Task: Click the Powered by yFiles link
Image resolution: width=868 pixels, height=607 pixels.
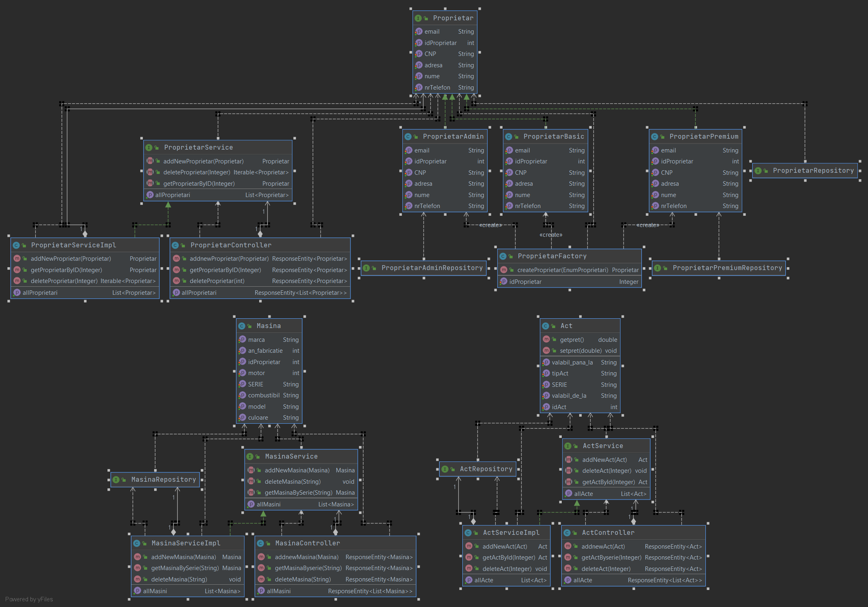Action: pos(28,599)
